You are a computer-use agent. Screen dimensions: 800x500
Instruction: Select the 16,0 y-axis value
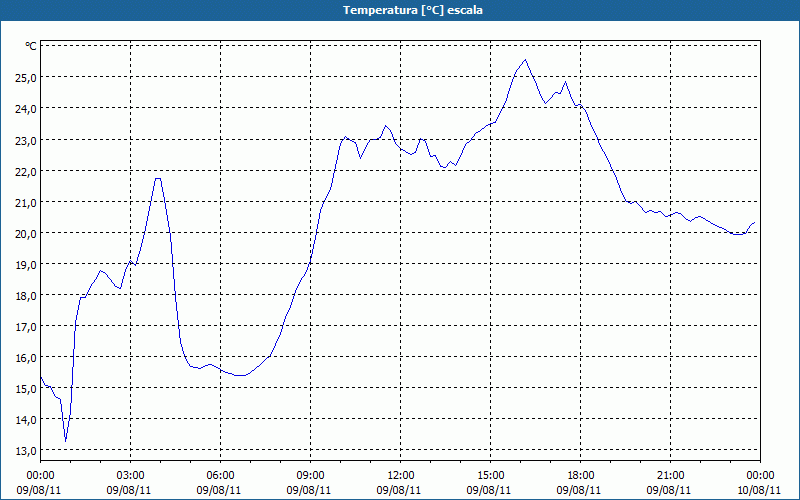click(26, 358)
